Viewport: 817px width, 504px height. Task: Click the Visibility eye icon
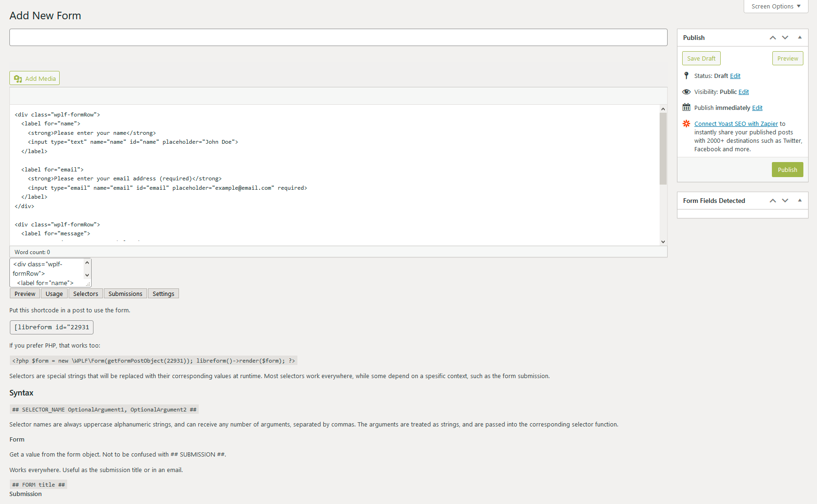pos(686,92)
